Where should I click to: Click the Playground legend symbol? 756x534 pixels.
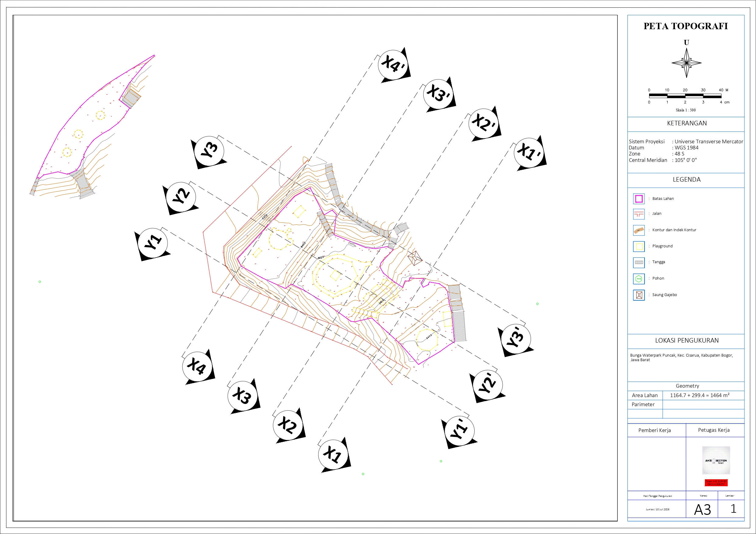pyautogui.click(x=639, y=246)
